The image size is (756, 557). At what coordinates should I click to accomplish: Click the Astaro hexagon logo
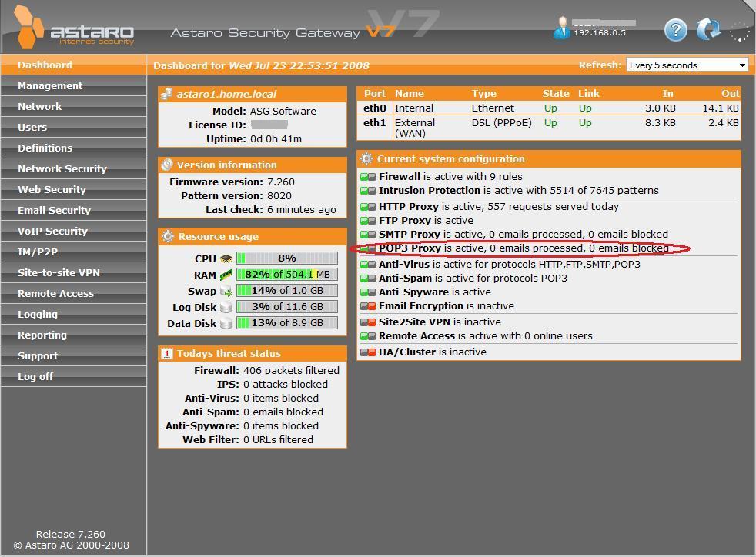[29, 27]
